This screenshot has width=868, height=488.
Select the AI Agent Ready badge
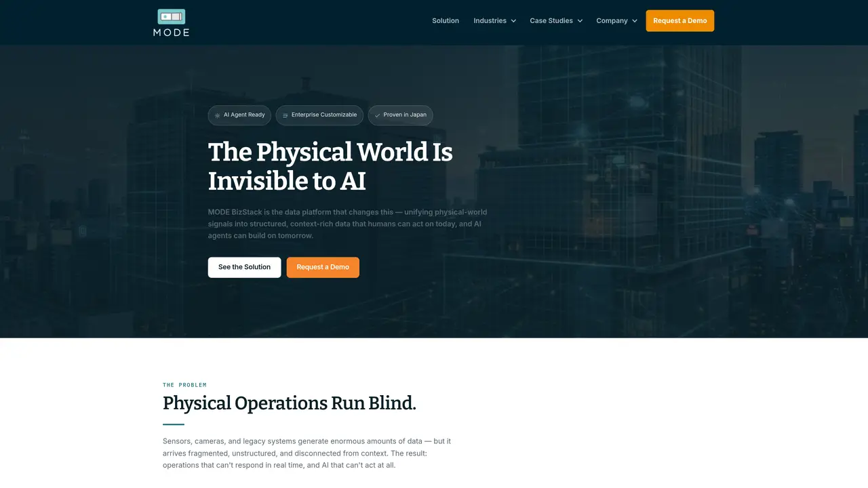(239, 115)
